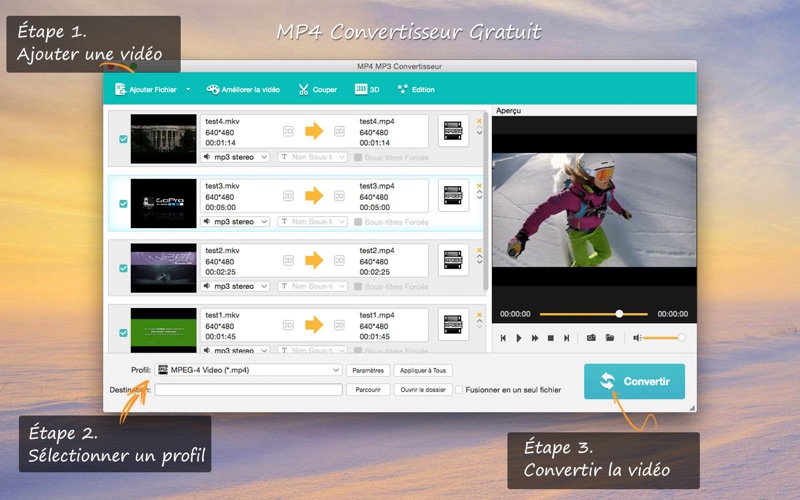Remove test3.mkv with the orange X
This screenshot has height=500, width=800.
(x=479, y=186)
